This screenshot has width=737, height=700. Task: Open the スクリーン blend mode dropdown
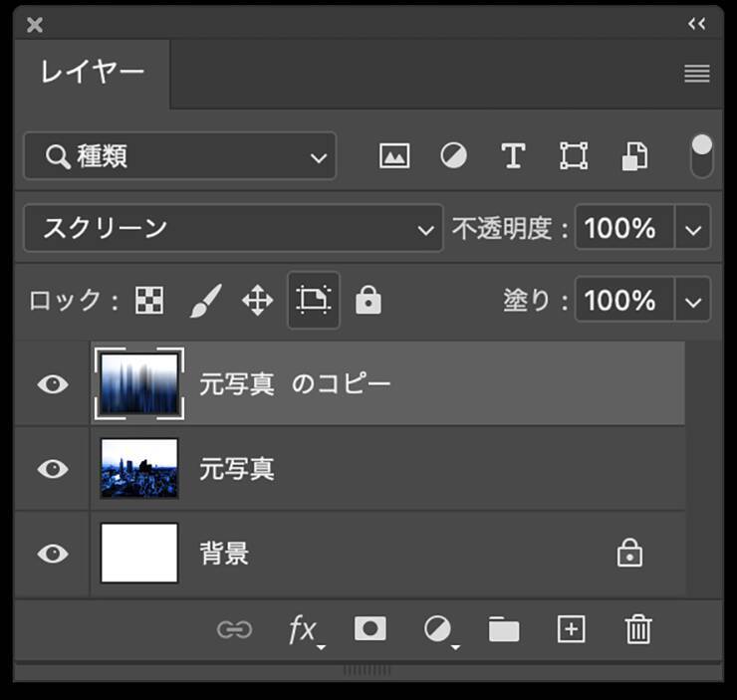[232, 229]
